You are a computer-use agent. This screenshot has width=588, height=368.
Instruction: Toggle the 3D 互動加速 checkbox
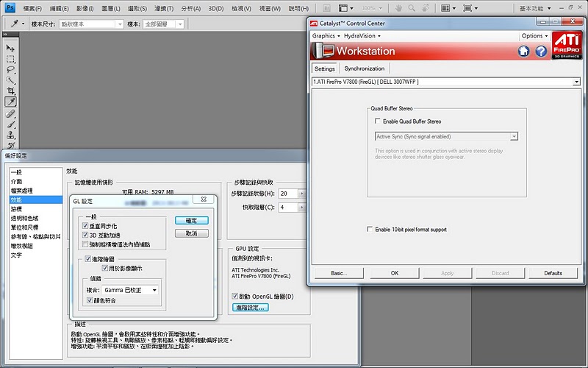pos(85,235)
